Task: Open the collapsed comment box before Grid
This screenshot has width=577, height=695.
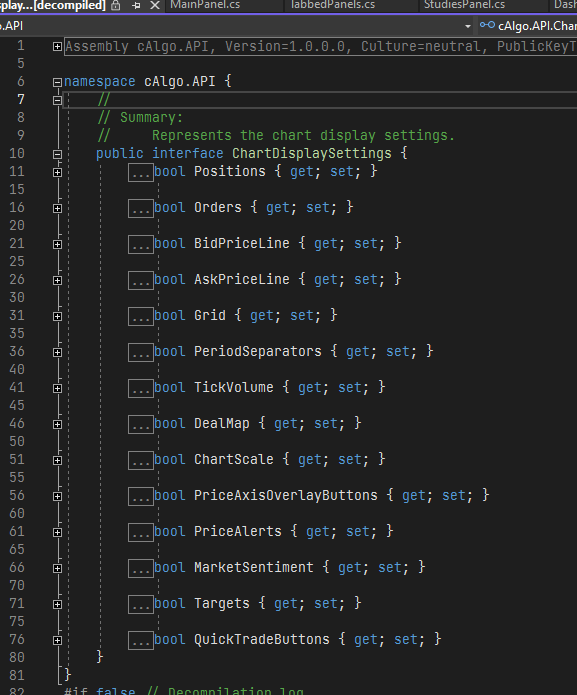Action: point(141,316)
